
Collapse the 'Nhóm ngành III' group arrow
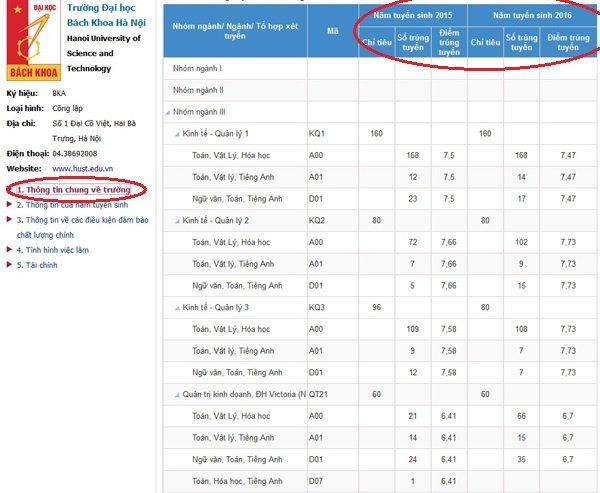point(168,112)
